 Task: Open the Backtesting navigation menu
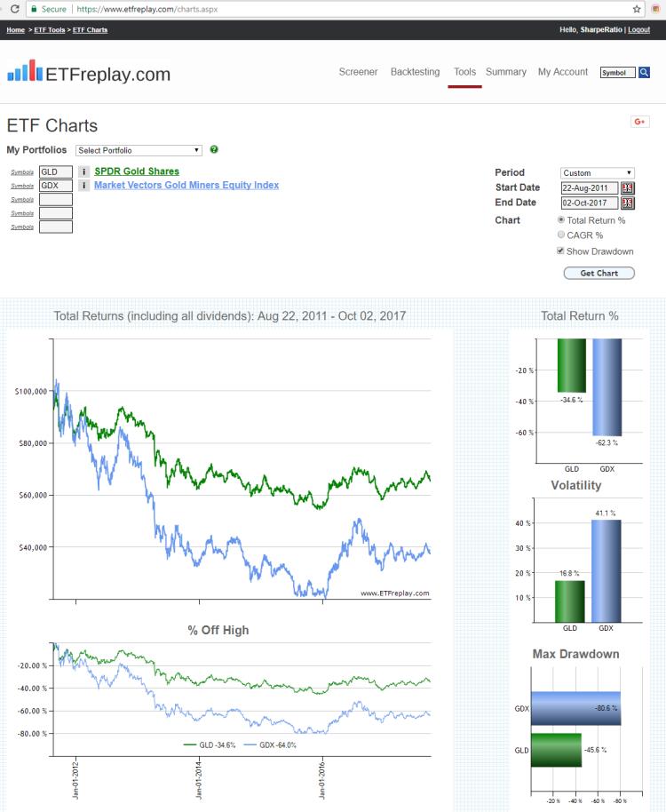pyautogui.click(x=415, y=72)
